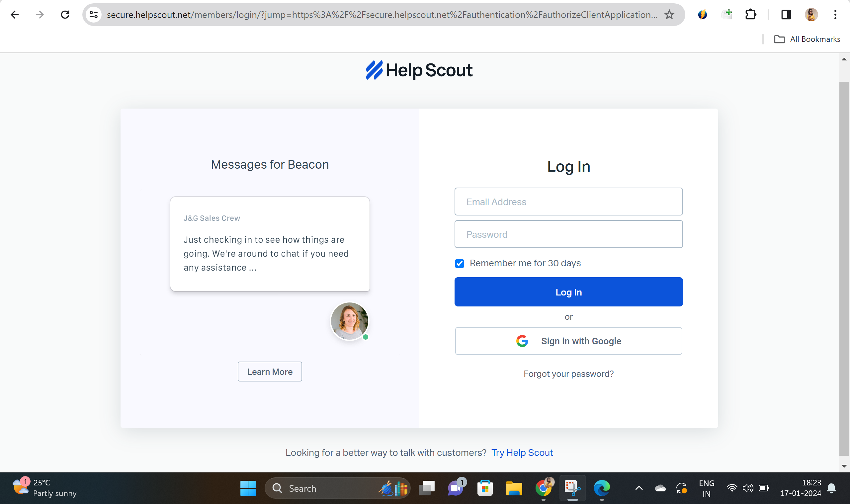
Task: Open the weather widget Partly sunny
Action: click(x=44, y=488)
